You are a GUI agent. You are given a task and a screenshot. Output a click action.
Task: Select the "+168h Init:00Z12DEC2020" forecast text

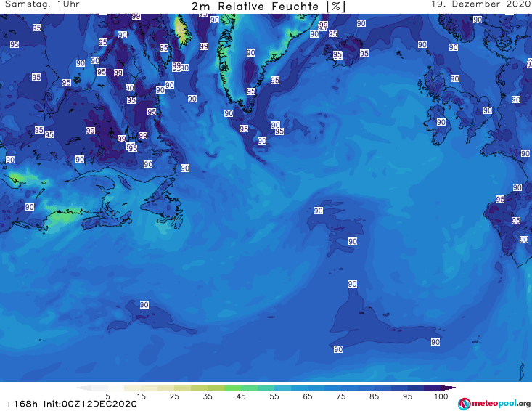coord(72,404)
